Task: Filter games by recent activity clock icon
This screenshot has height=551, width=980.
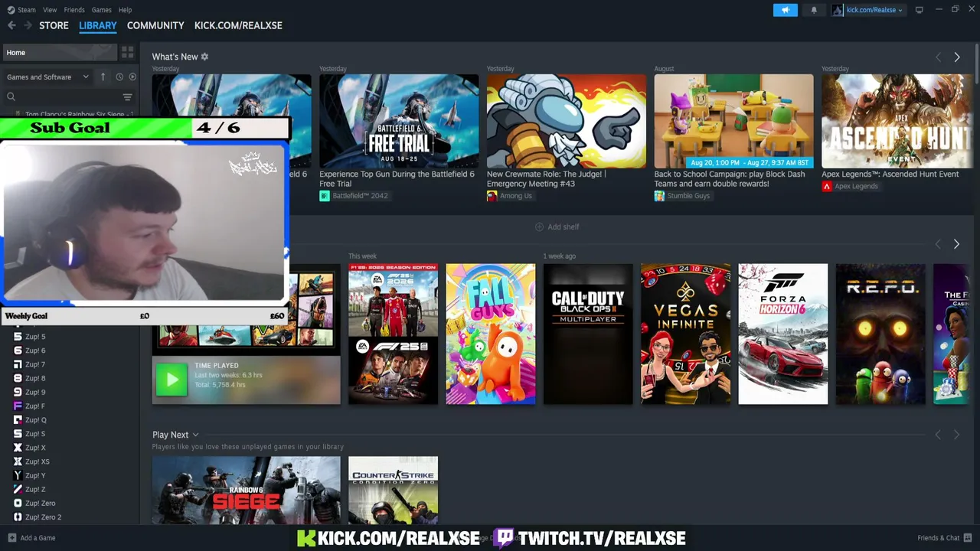Action: (119, 77)
